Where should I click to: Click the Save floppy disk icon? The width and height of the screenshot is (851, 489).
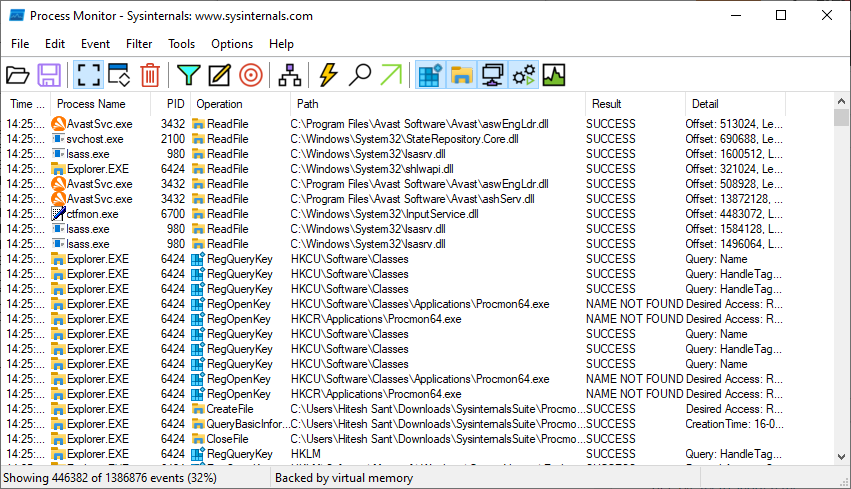click(x=49, y=75)
